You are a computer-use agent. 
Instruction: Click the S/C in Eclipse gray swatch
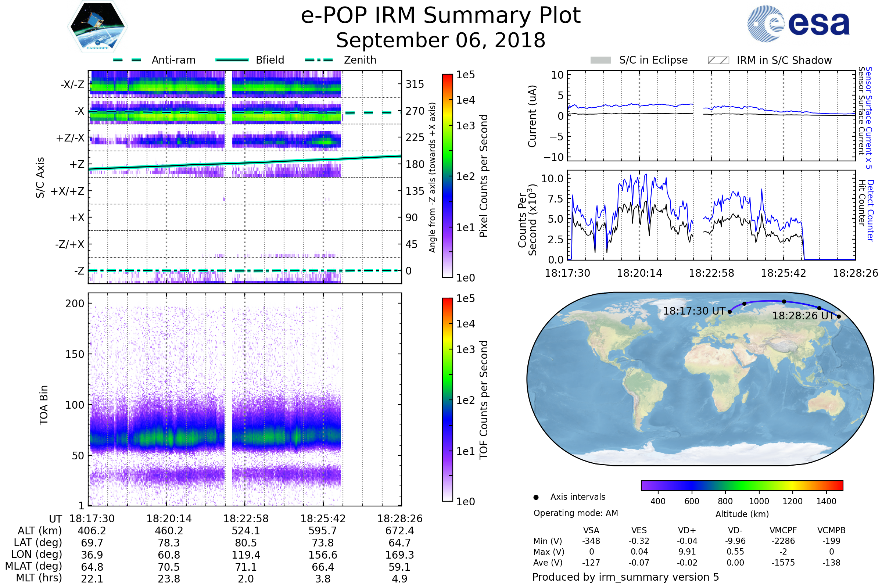click(x=601, y=60)
